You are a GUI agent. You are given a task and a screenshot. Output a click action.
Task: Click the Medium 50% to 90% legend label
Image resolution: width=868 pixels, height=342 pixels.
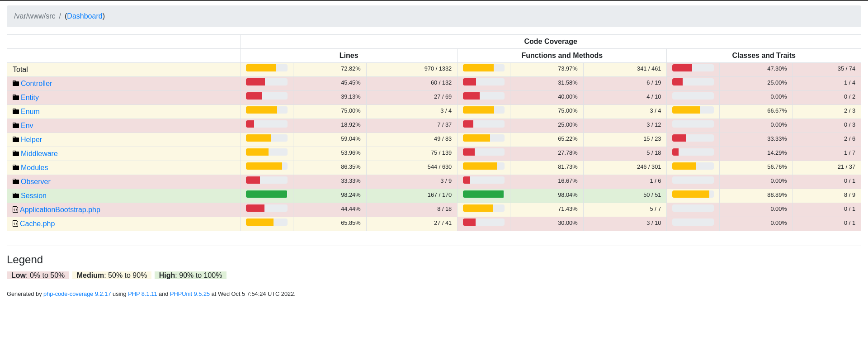click(x=112, y=275)
